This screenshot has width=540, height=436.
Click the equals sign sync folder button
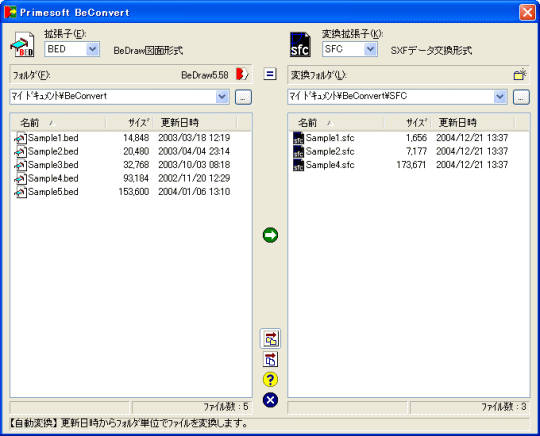coord(270,74)
